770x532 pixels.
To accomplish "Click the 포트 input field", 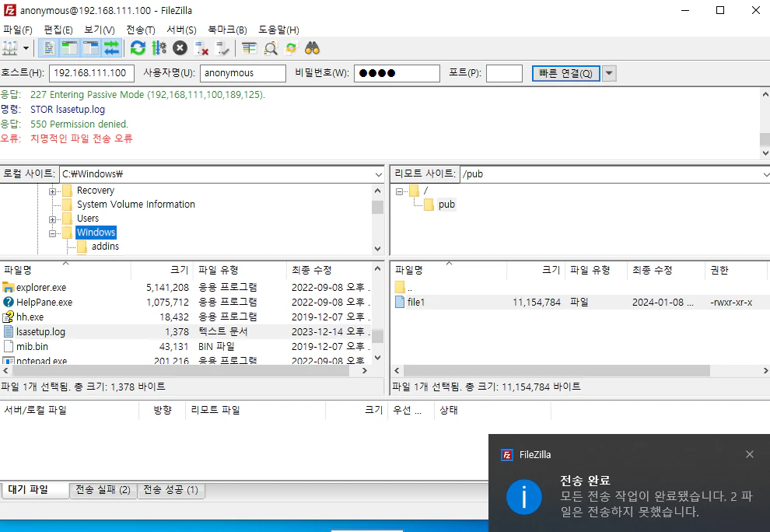I will tap(504, 73).
